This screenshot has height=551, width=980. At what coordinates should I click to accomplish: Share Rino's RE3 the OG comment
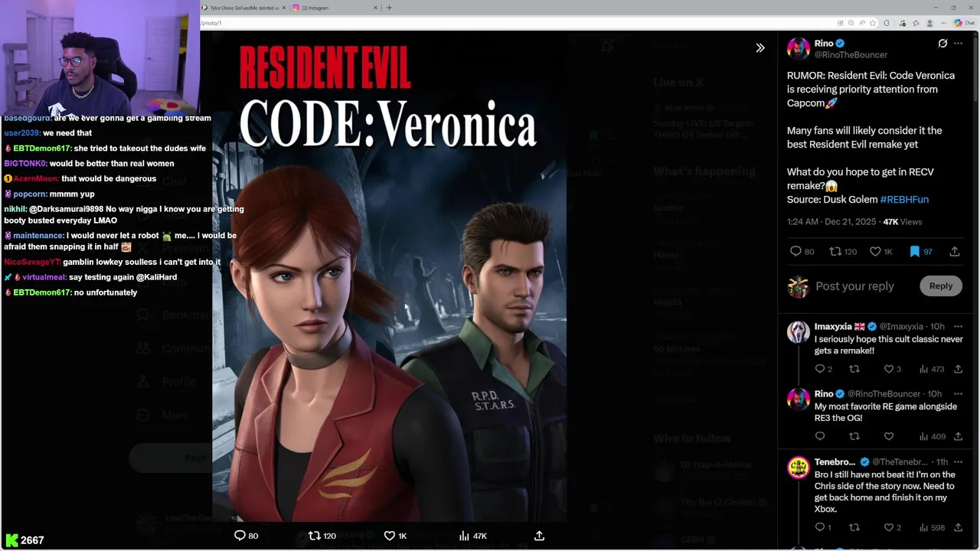(x=958, y=436)
